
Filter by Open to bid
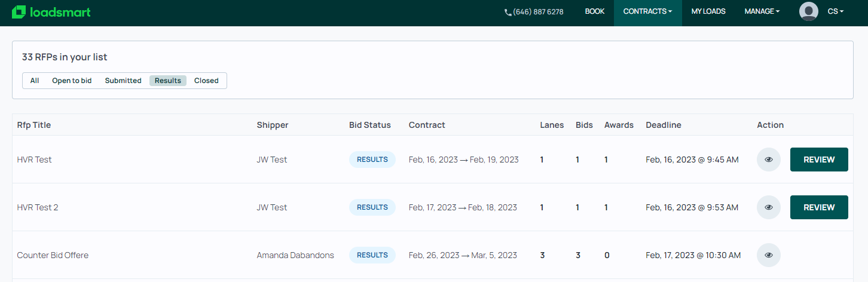(x=72, y=81)
